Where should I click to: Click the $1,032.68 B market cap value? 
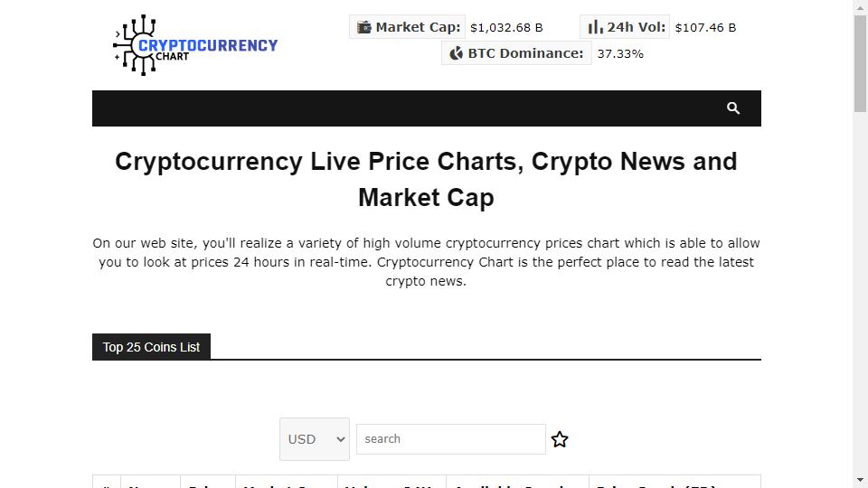[506, 28]
